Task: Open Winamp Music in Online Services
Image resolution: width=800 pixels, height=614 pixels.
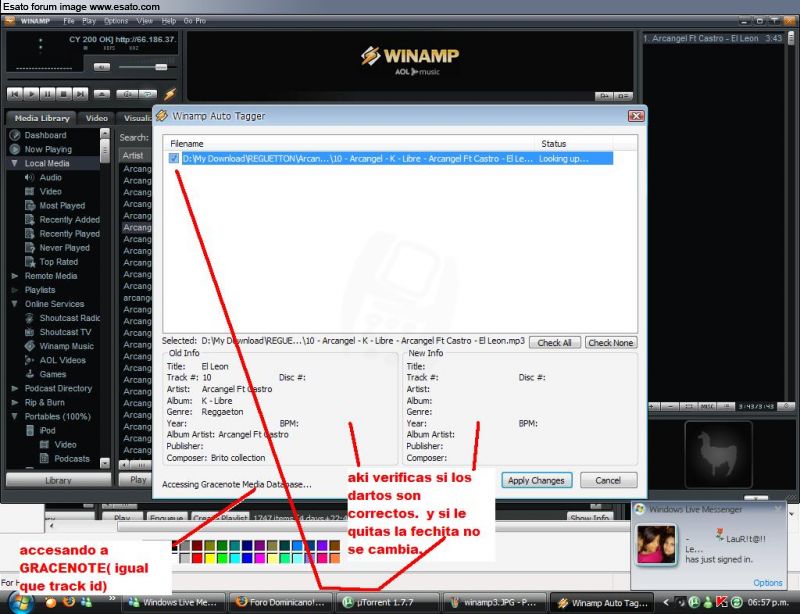Action: (66, 346)
